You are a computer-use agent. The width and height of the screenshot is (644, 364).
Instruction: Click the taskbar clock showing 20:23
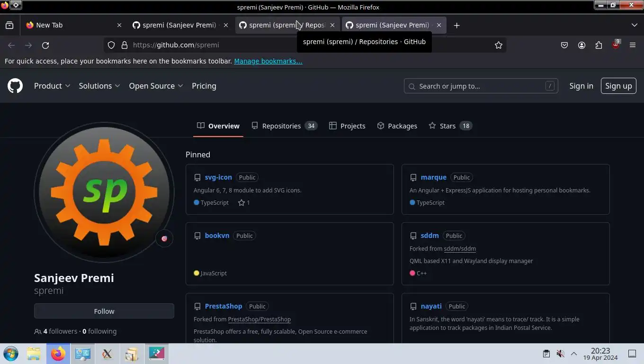point(600,354)
